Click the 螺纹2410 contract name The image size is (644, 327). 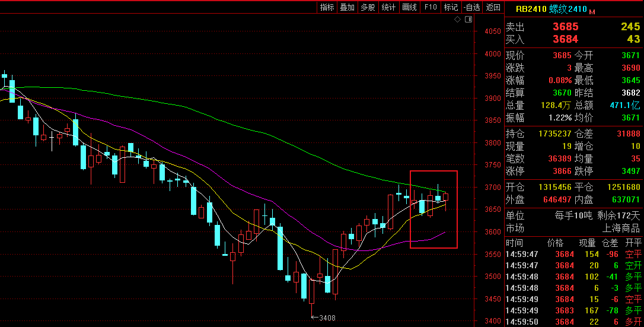click(569, 9)
